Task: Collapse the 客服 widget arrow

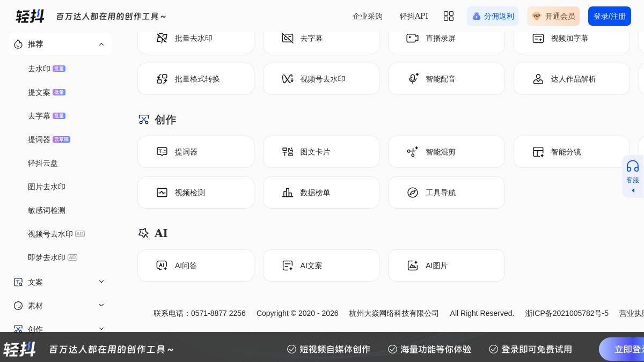Action: point(633,190)
